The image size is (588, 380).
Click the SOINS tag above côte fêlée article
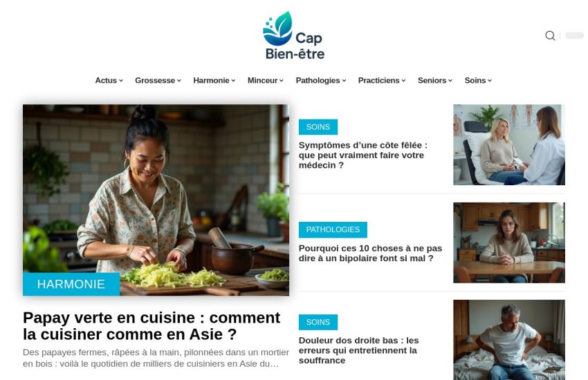click(x=318, y=127)
